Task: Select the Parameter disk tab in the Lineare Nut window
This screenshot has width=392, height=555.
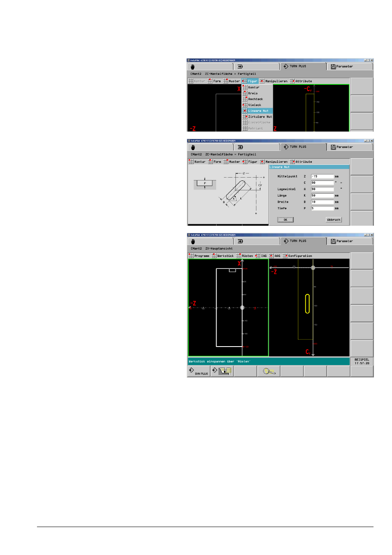Action: pyautogui.click(x=350, y=147)
